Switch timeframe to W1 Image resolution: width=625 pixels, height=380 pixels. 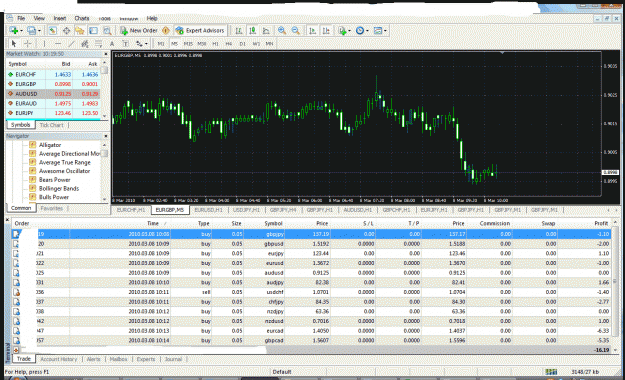pos(256,44)
